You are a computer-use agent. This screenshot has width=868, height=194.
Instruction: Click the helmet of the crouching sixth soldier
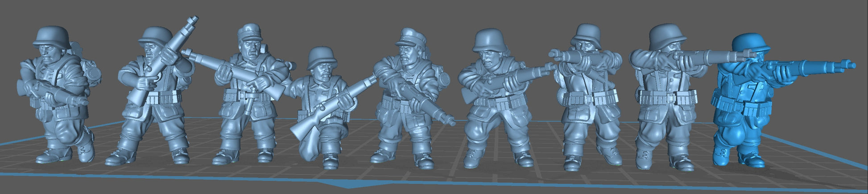(488, 40)
